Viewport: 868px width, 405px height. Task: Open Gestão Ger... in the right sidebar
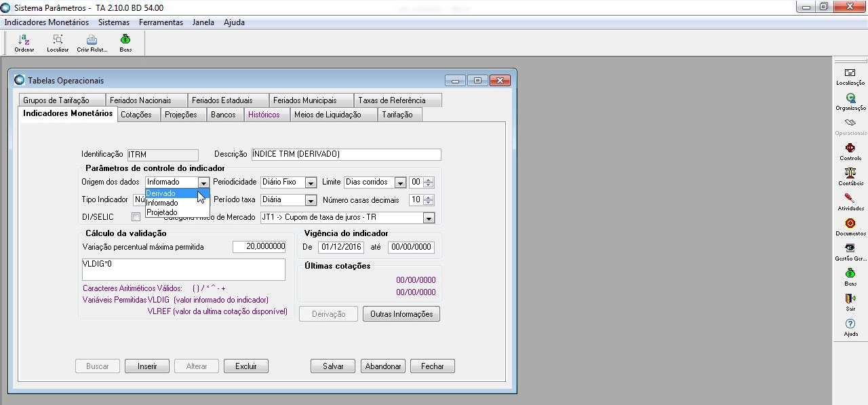click(850, 252)
